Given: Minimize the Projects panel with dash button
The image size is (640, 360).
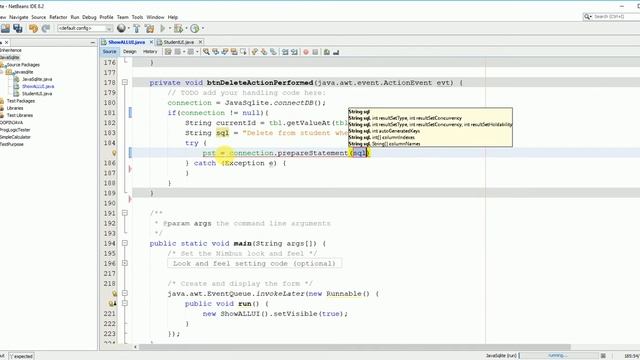Looking at the screenshot, I should point(93,42).
